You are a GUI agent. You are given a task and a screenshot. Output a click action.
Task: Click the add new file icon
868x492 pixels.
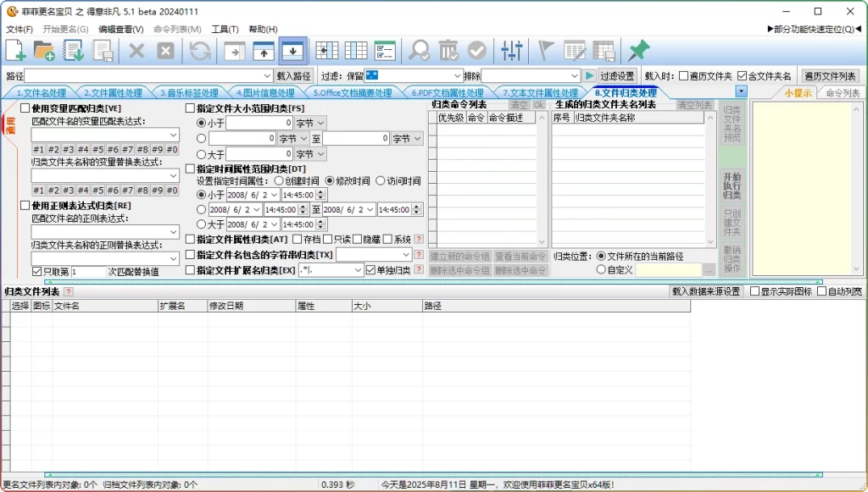click(x=15, y=50)
